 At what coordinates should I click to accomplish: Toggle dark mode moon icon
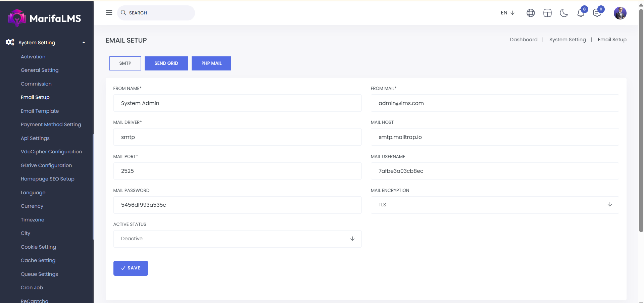pyautogui.click(x=564, y=13)
